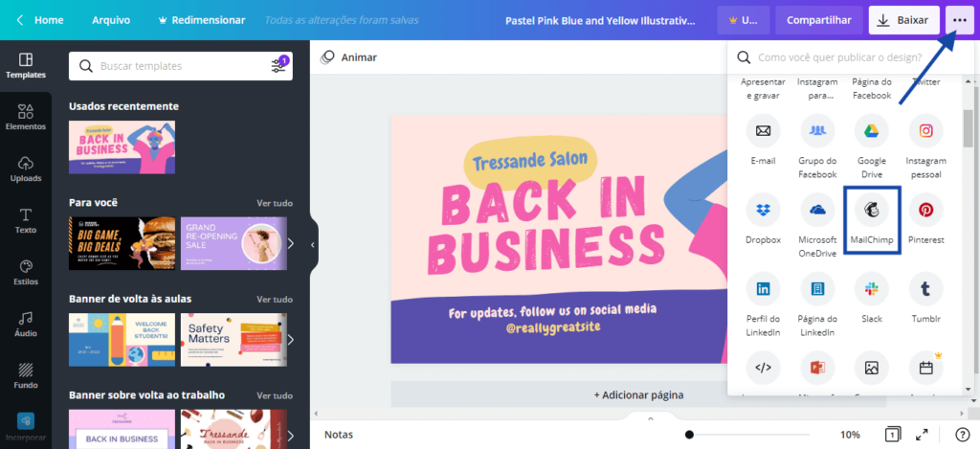
Task: Enter fullscreen presentation mode
Action: coord(922,434)
